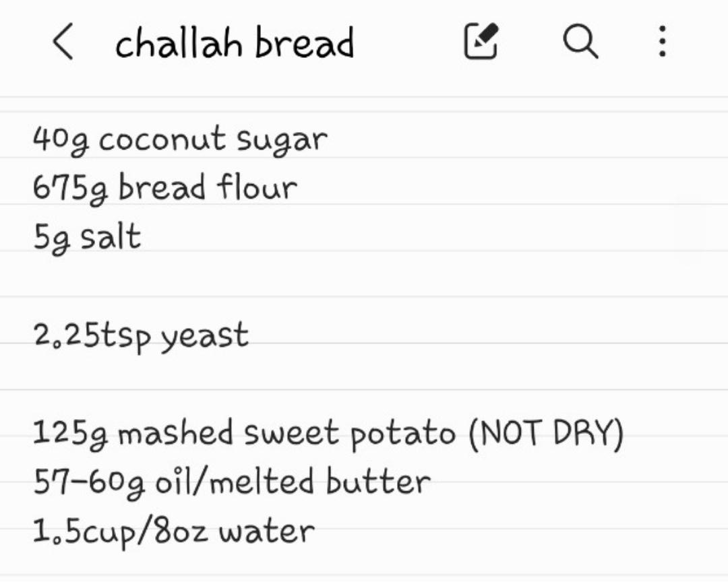Tap the word "butter"
The height and width of the screenshot is (582, 728).
pos(377,481)
